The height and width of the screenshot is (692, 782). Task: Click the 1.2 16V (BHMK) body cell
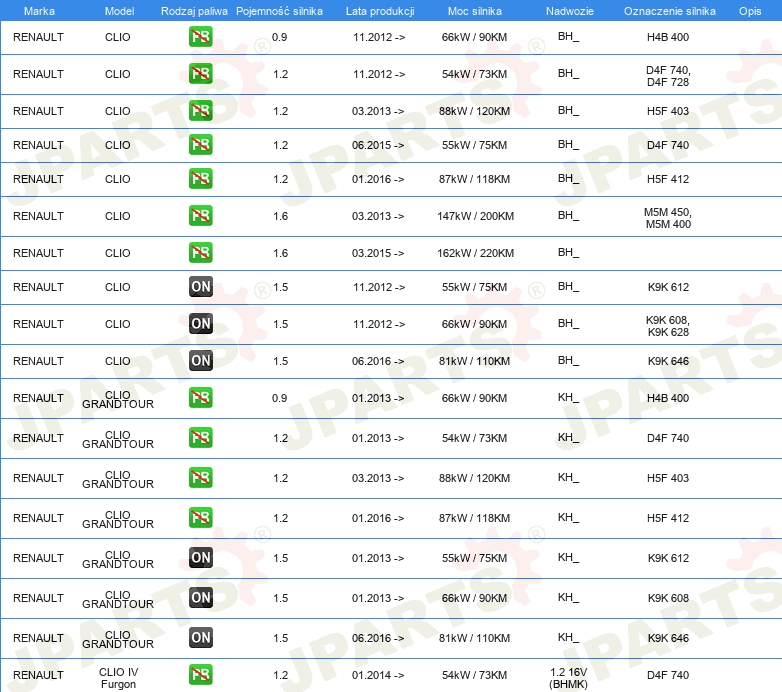pos(569,678)
